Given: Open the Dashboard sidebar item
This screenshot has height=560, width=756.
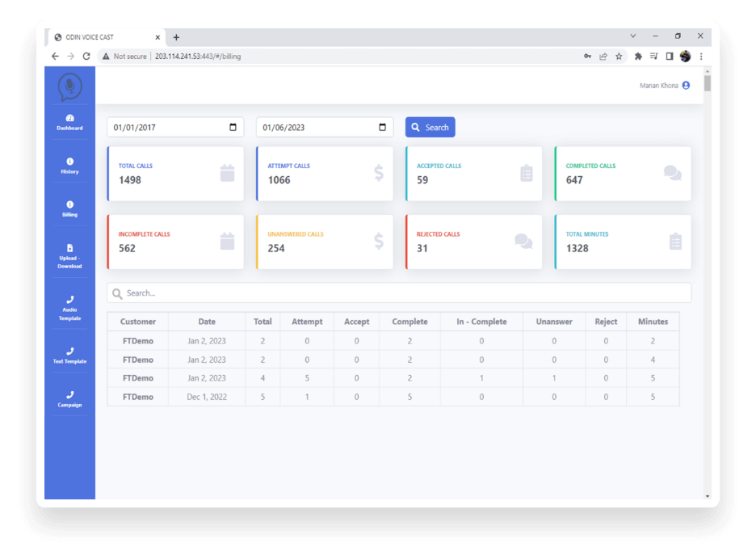Looking at the screenshot, I should (69, 122).
